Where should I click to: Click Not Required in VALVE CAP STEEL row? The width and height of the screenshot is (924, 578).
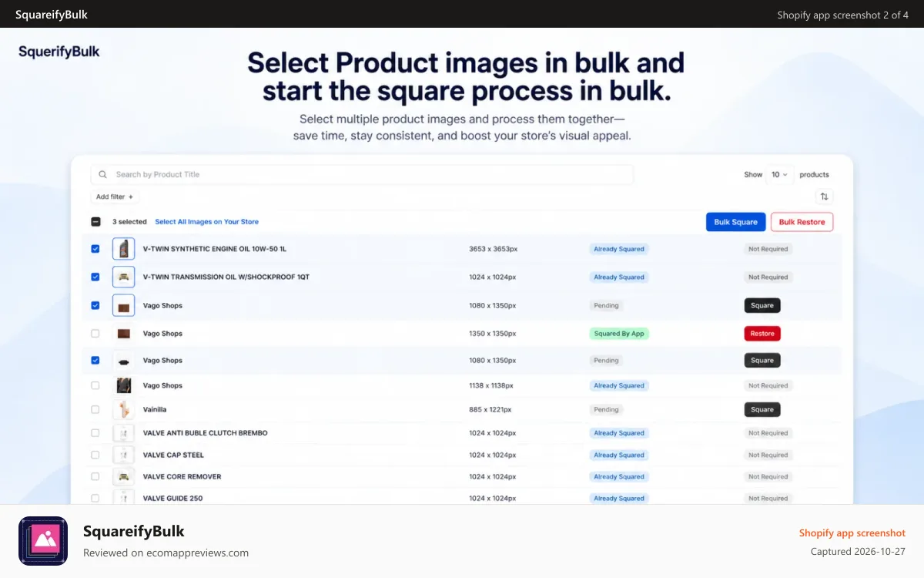(768, 455)
